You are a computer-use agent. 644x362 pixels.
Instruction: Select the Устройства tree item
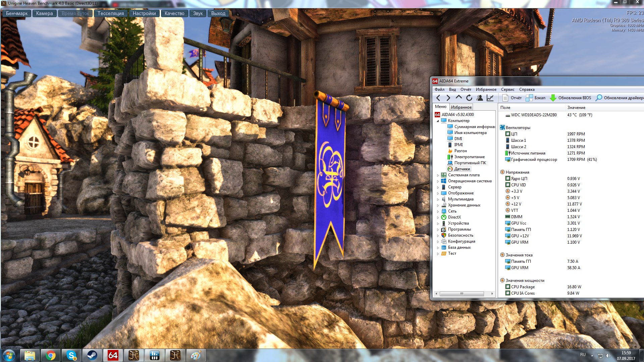[455, 223]
